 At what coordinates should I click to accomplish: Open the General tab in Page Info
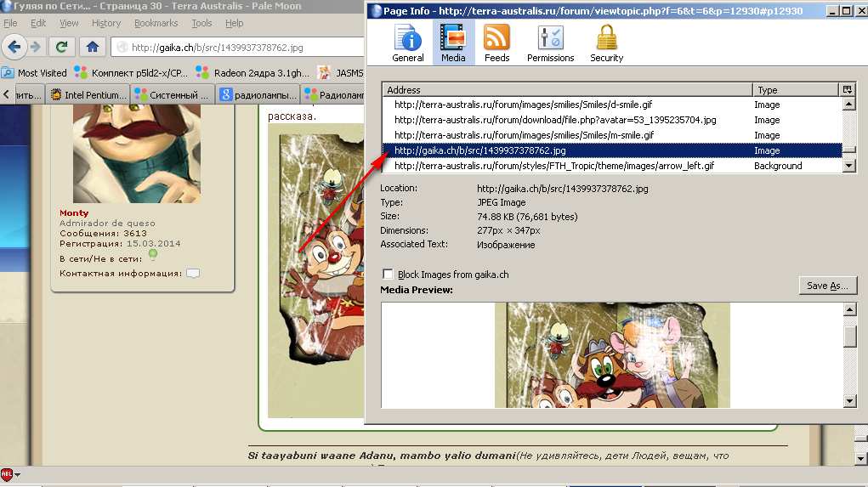point(408,43)
